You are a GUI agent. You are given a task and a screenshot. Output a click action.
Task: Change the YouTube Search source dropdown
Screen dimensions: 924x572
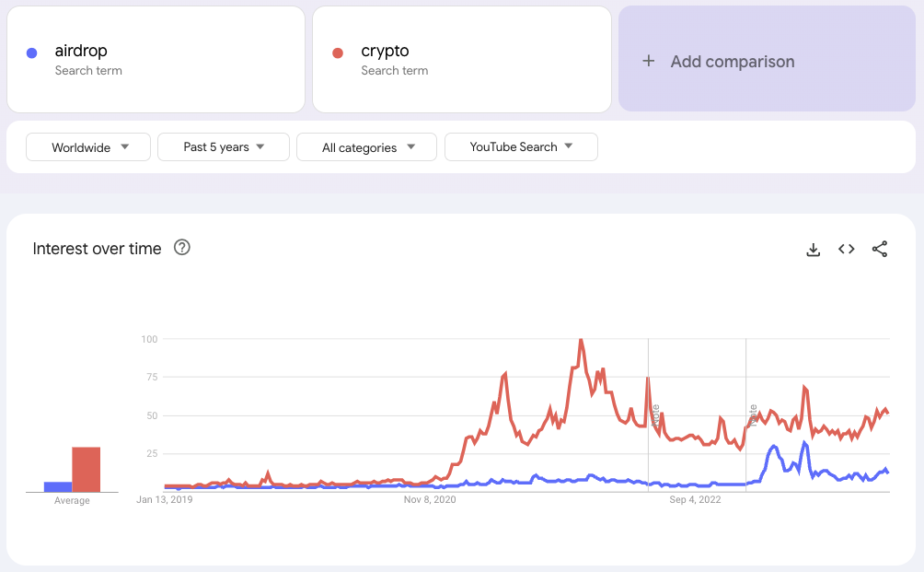click(521, 147)
